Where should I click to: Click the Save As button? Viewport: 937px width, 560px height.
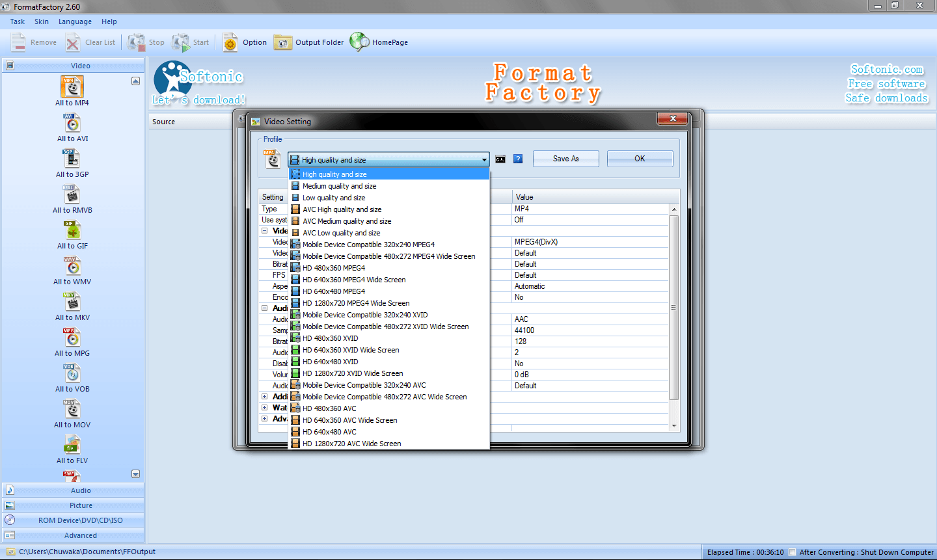[565, 158]
